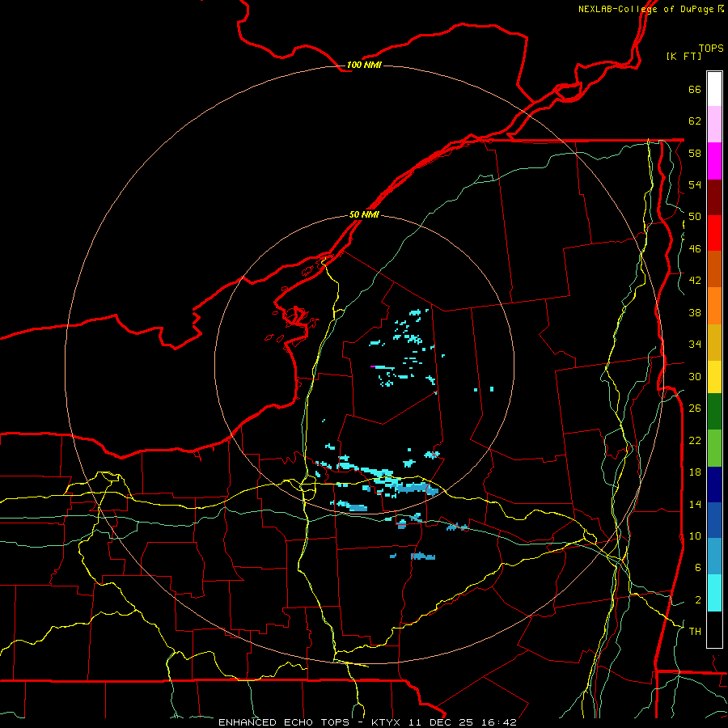Click the navy 22 K FT swatch
This screenshot has width=728, height=728.
(x=714, y=485)
